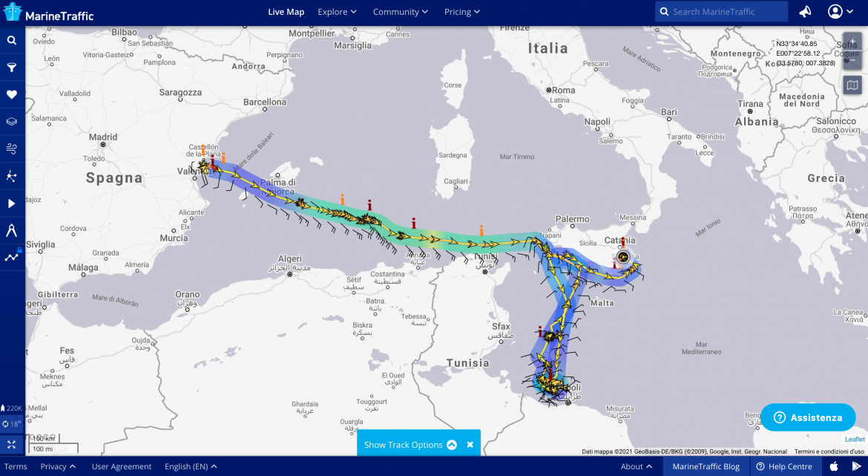Open notifications megaphone icon
868x476 pixels.
[x=806, y=12]
